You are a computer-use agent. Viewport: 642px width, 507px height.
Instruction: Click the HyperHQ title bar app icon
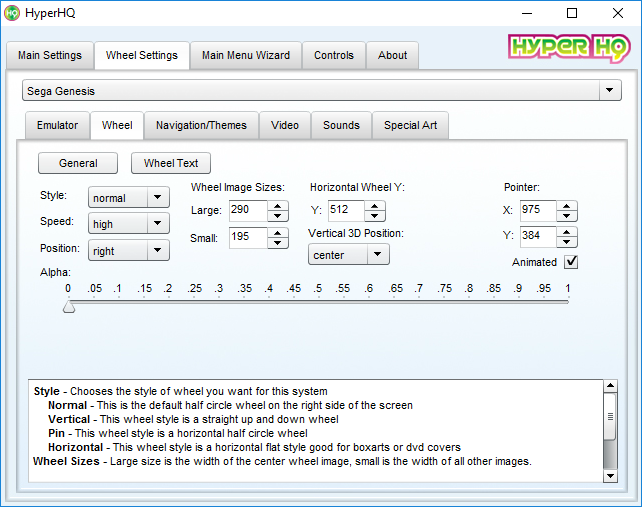click(12, 13)
